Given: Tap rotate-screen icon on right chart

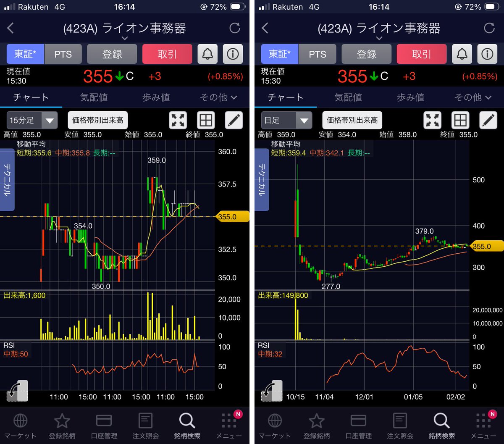Looking at the screenshot, I should tap(272, 391).
